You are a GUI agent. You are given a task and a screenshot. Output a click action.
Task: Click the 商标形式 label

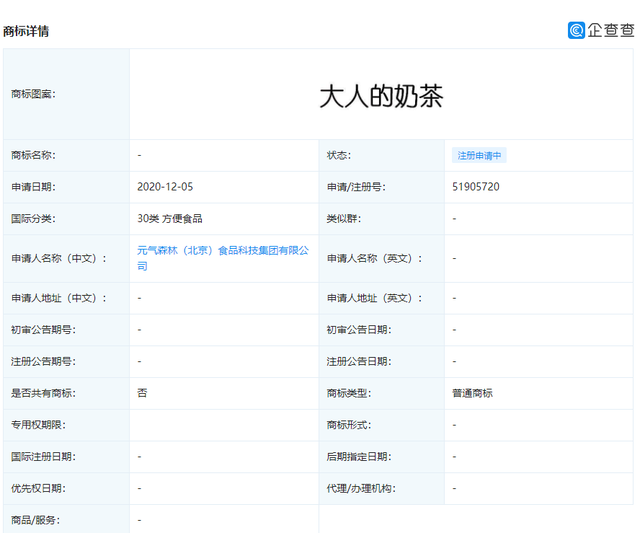click(349, 425)
